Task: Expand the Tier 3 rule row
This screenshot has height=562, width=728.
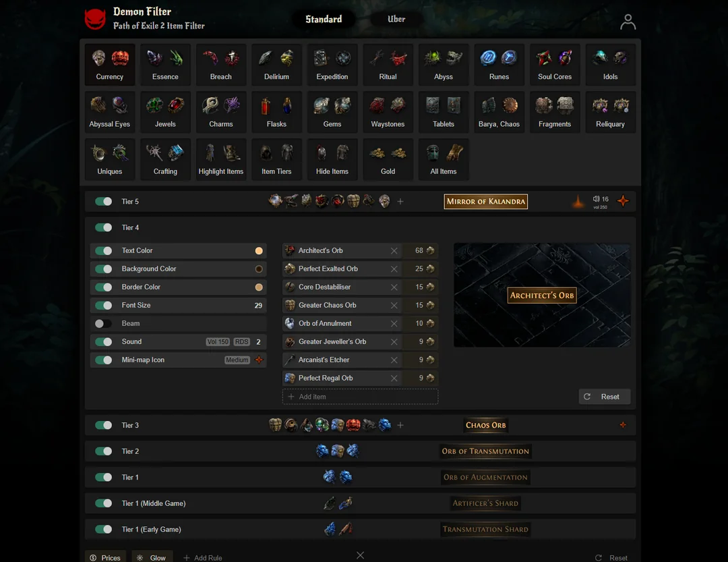Action: pyautogui.click(x=360, y=425)
